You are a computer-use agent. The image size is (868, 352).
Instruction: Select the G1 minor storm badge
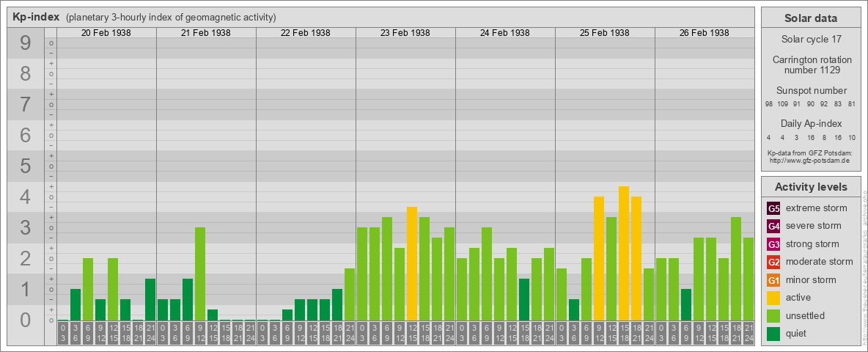click(x=773, y=280)
